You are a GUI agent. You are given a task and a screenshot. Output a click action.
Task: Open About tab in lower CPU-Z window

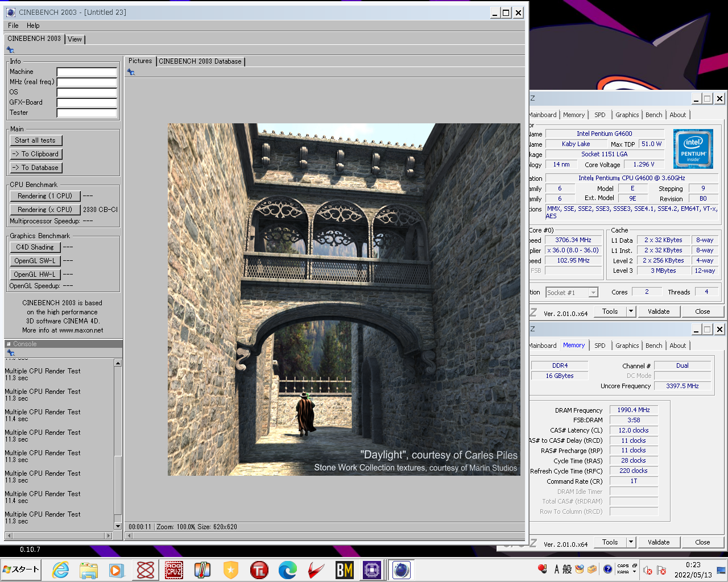[x=677, y=346]
